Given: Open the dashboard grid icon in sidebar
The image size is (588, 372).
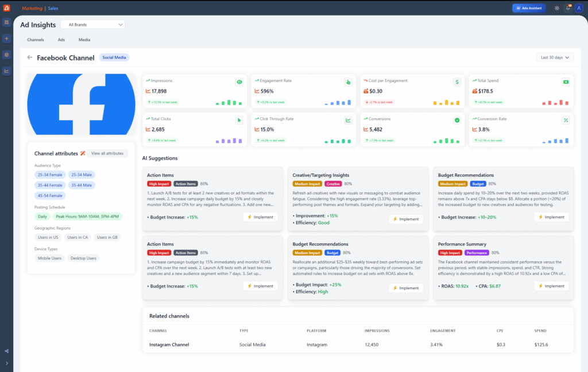Looking at the screenshot, I should pyautogui.click(x=6, y=22).
